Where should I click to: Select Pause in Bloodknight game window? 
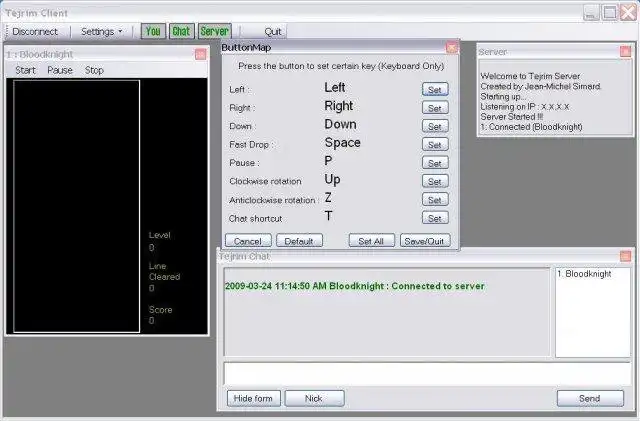(x=60, y=70)
